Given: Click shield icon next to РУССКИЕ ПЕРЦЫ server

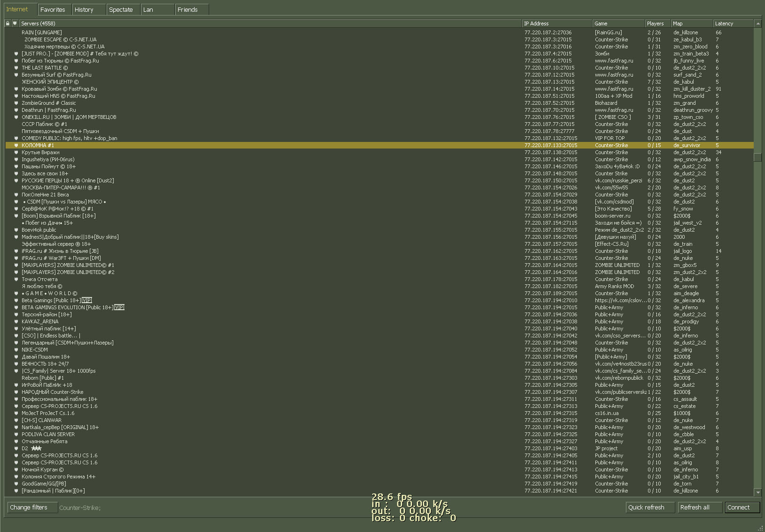Looking at the screenshot, I should point(16,180).
